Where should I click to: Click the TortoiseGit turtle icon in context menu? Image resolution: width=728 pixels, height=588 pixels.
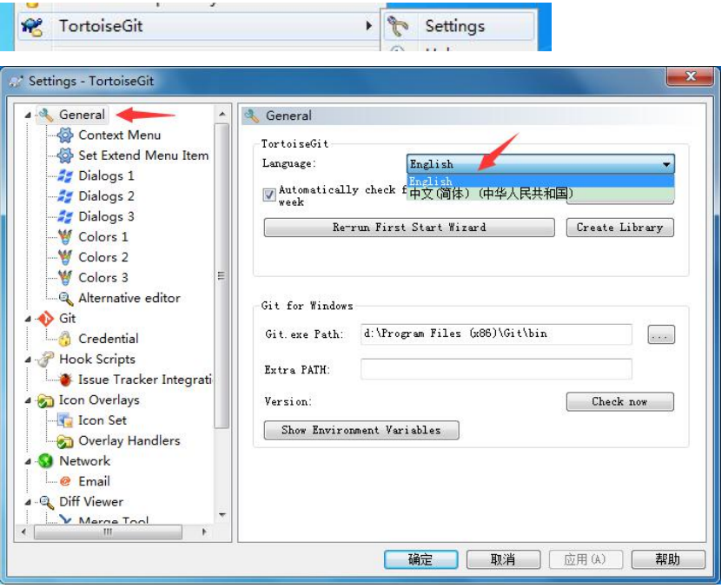[32, 26]
